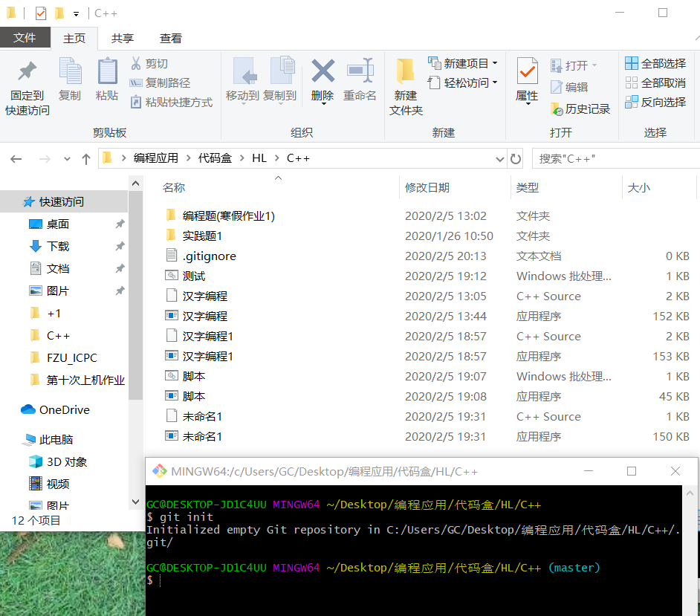This screenshot has height=616, width=700.
Task: Click the refresh icon beside address bar
Action: click(516, 158)
